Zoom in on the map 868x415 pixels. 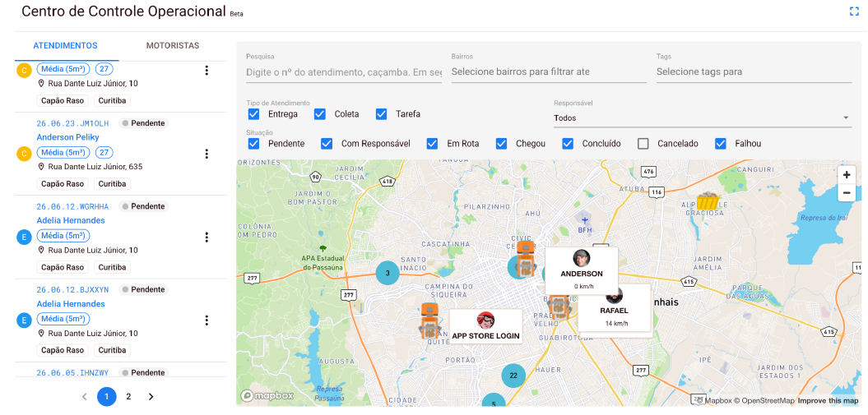click(x=847, y=175)
